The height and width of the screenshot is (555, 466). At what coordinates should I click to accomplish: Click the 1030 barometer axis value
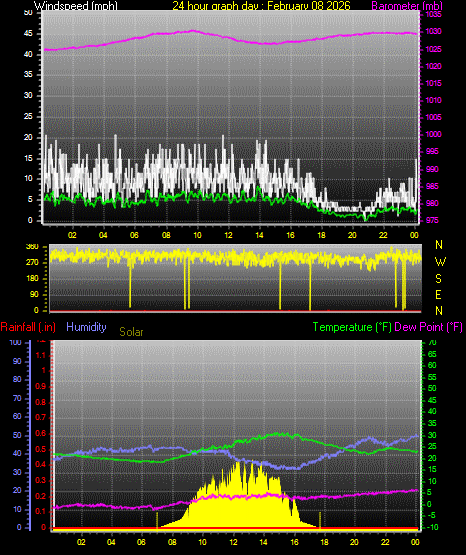433,32
